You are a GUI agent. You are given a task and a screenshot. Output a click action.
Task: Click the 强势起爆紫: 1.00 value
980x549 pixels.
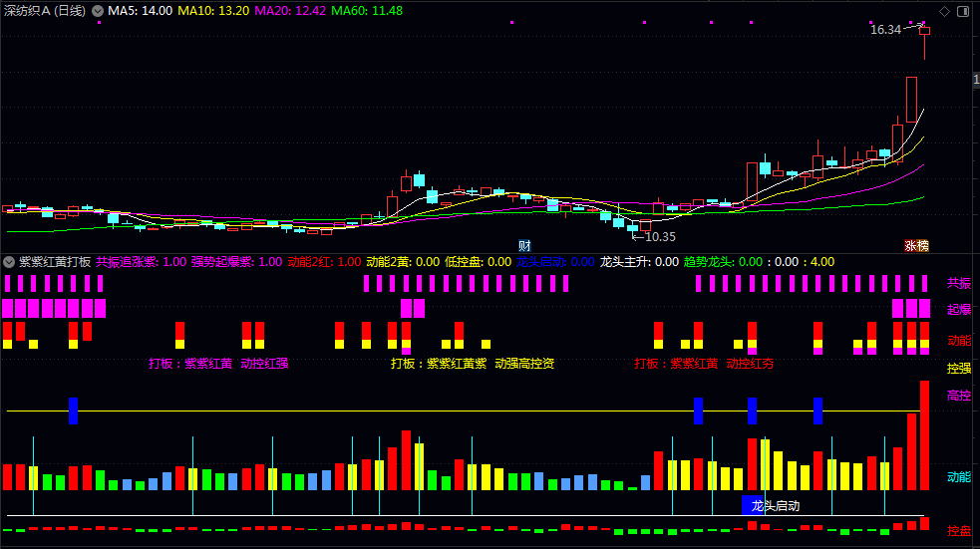click(237, 262)
